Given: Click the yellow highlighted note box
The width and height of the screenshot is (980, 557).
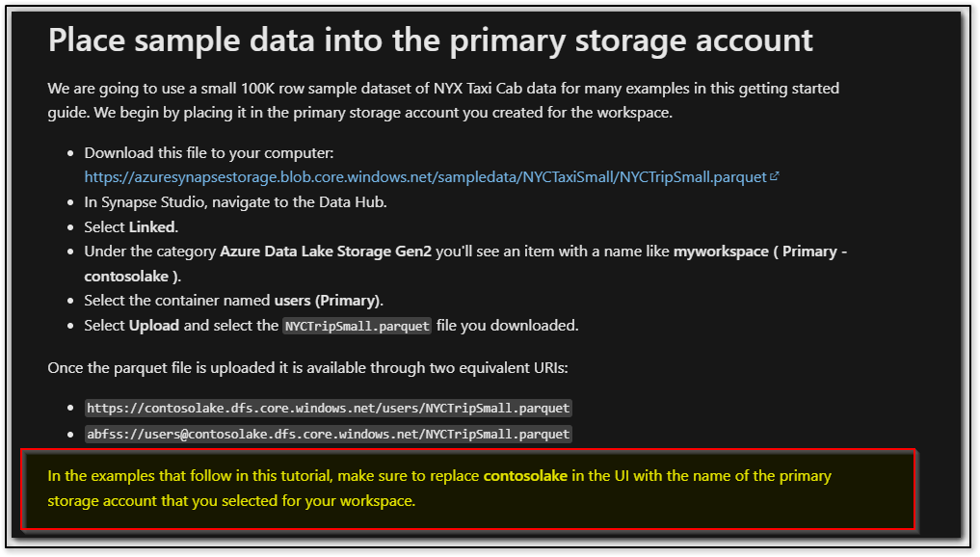Looking at the screenshot, I should 468,490.
